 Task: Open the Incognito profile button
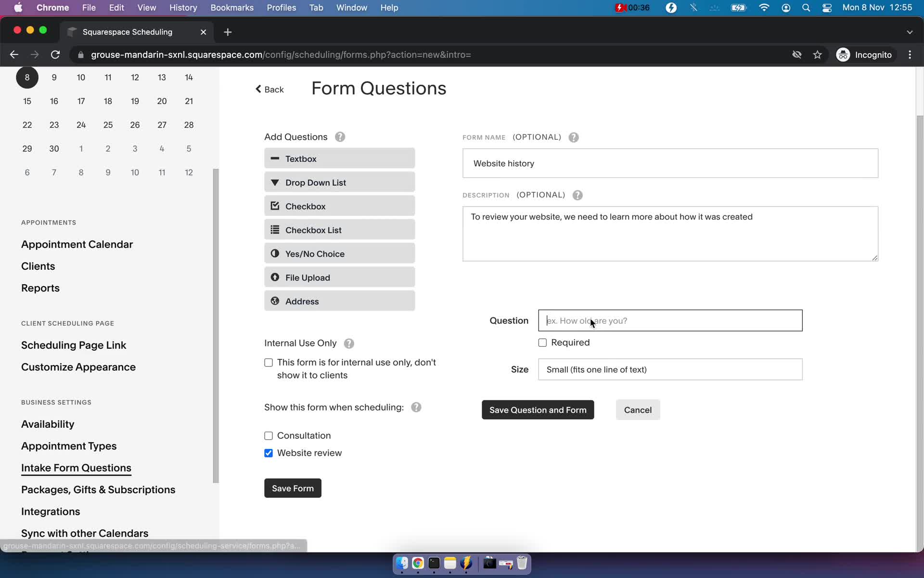(x=864, y=55)
